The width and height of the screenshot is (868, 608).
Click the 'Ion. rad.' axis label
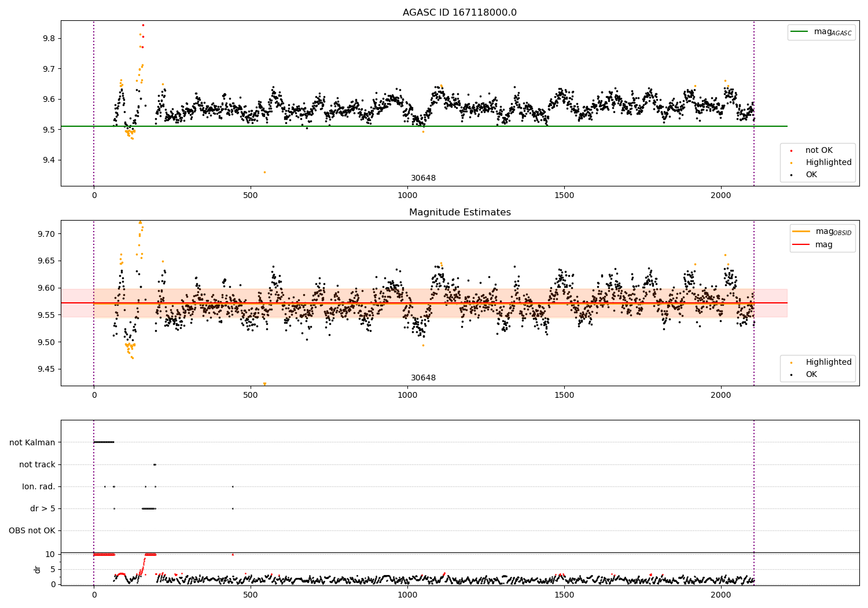tap(39, 487)
